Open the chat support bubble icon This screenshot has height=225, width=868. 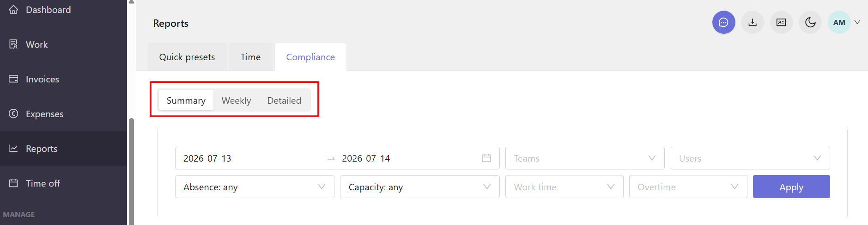[723, 22]
